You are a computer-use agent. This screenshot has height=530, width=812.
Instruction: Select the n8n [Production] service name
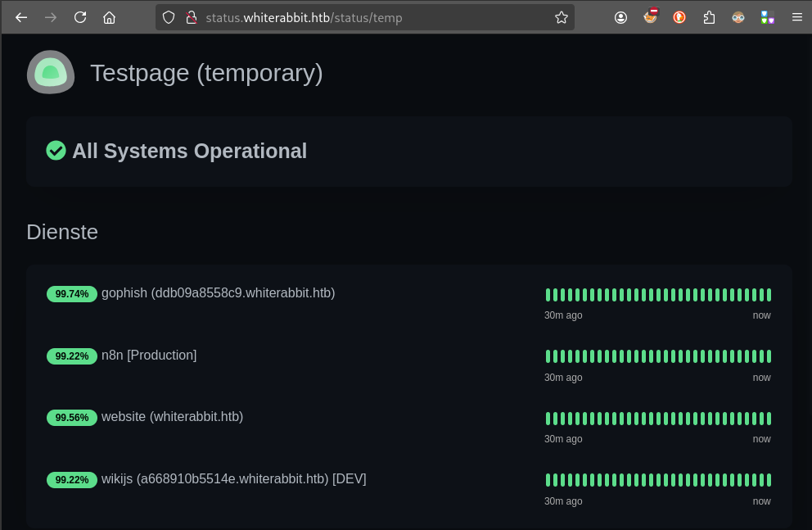click(148, 355)
